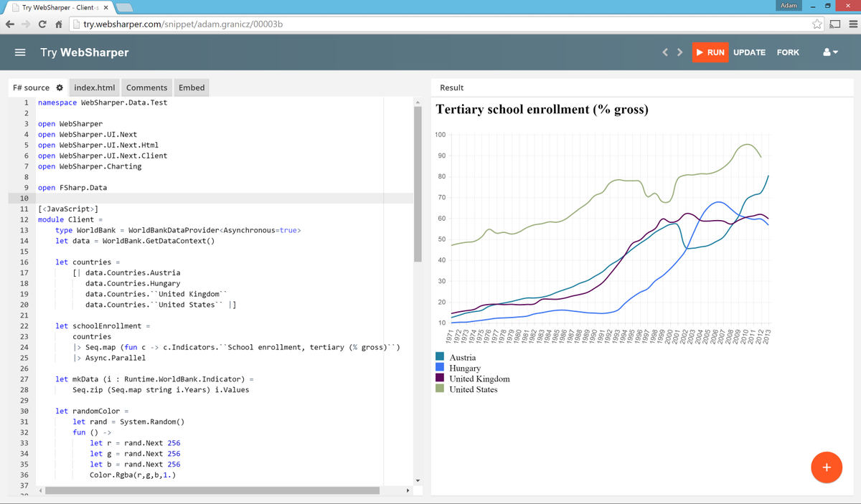Image resolution: width=861 pixels, height=504 pixels.
Task: Fork this snippet
Action: [x=788, y=52]
